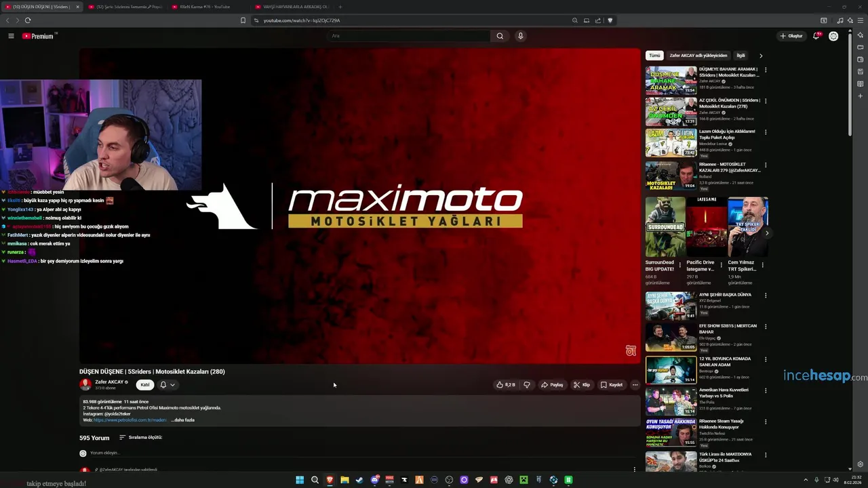The width and height of the screenshot is (868, 488).
Task: Open options menu for 'AZ ÇEKİL ÖNÜMDEN' video
Action: [x=766, y=101]
